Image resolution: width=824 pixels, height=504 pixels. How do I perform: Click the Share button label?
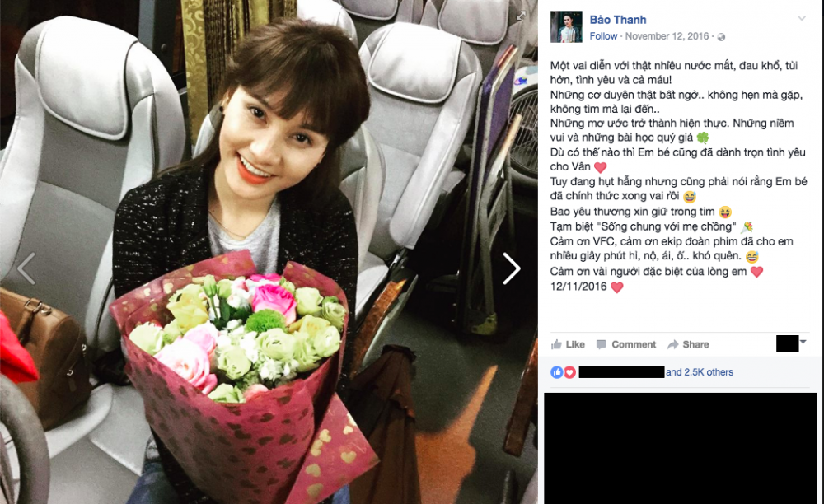[695, 344]
